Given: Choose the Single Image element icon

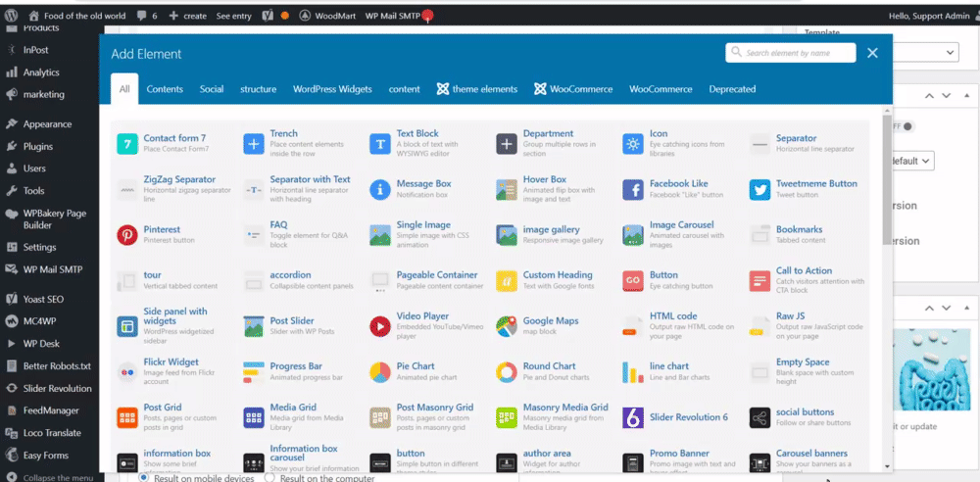Looking at the screenshot, I should [x=380, y=235].
